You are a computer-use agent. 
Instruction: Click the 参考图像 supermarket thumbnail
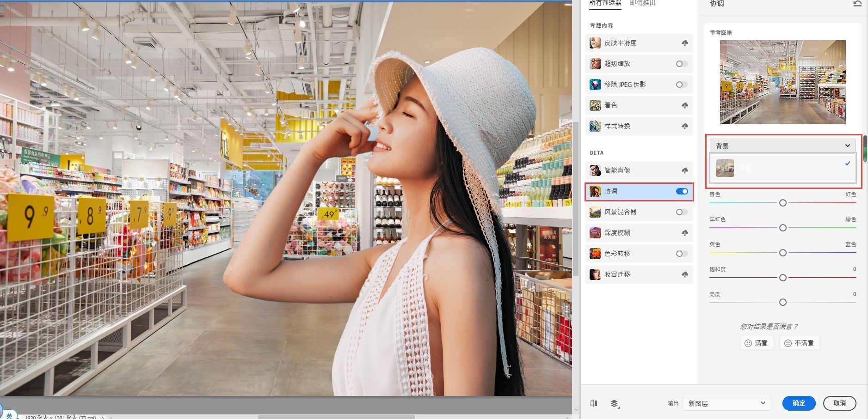782,82
